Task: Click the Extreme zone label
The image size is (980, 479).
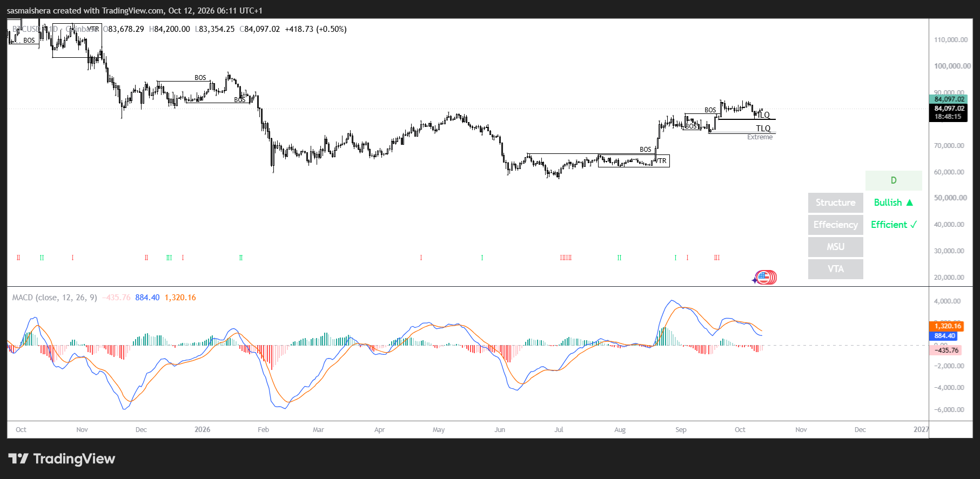Action: [760, 137]
